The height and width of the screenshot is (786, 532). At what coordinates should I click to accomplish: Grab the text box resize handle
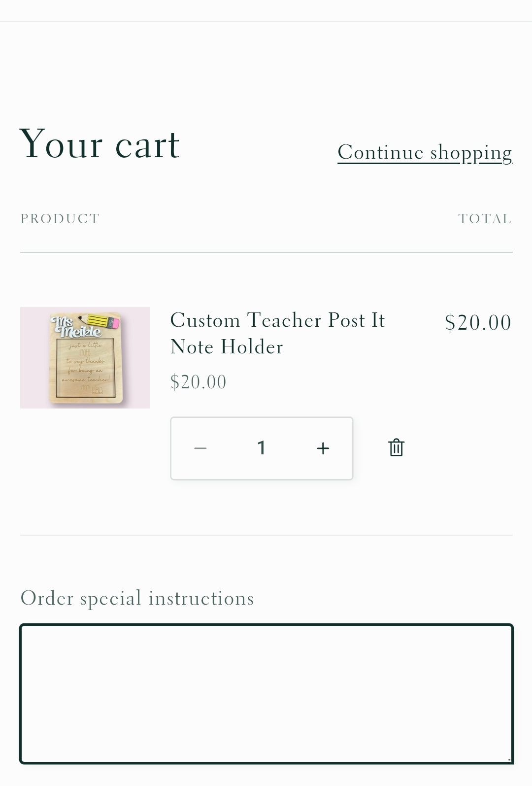[x=509, y=760]
